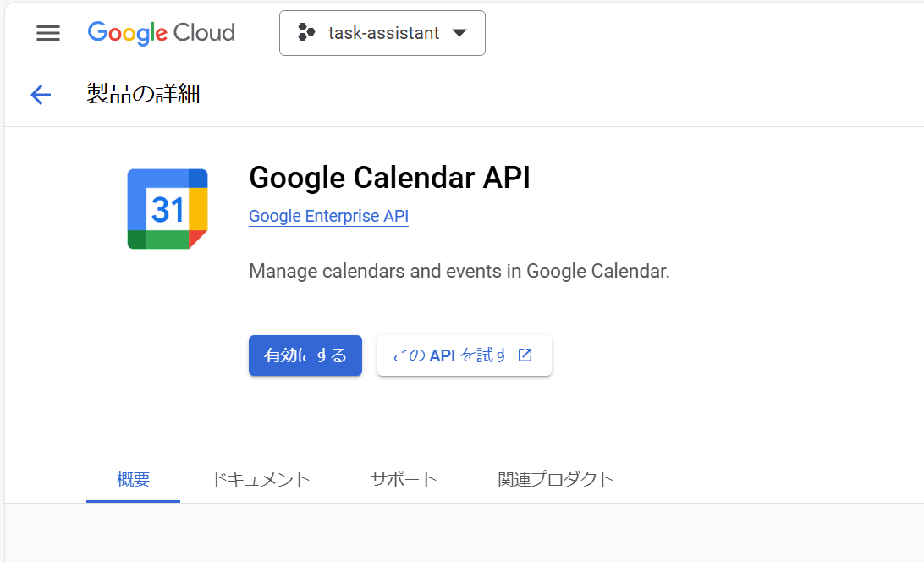The image size is (924, 562).
Task: Open the サポート tab
Action: point(404,479)
